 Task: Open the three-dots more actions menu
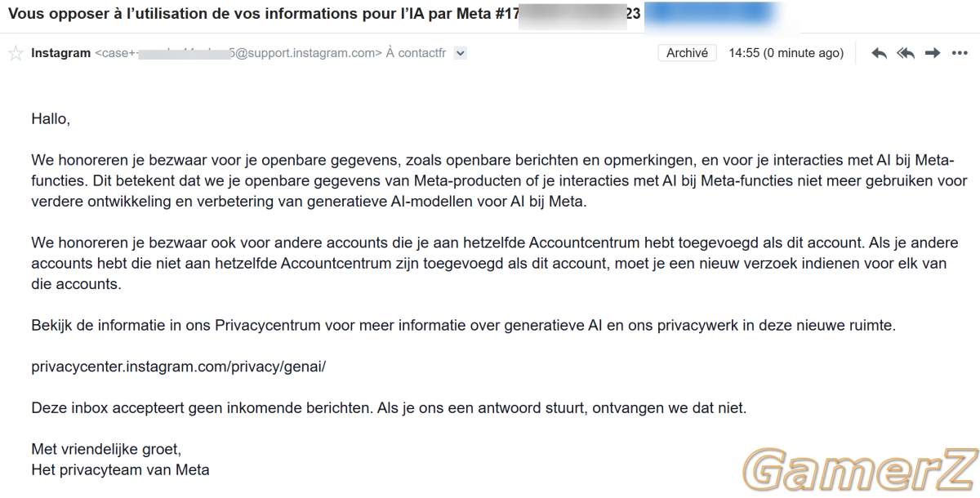(960, 53)
